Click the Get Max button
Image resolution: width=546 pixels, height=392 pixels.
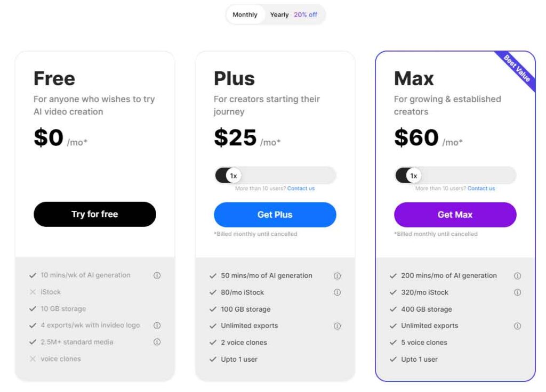[455, 214]
